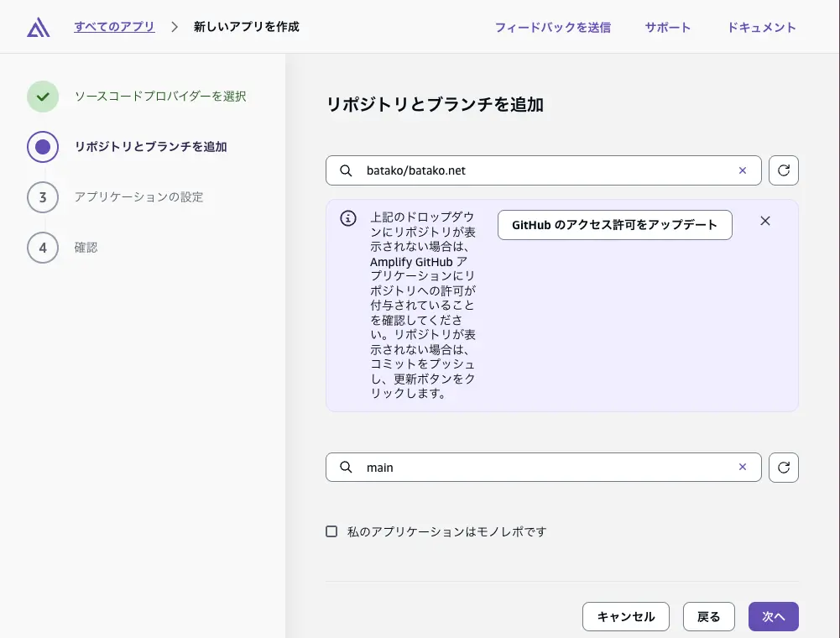Clear the batako/batako.net repository selection

point(742,170)
